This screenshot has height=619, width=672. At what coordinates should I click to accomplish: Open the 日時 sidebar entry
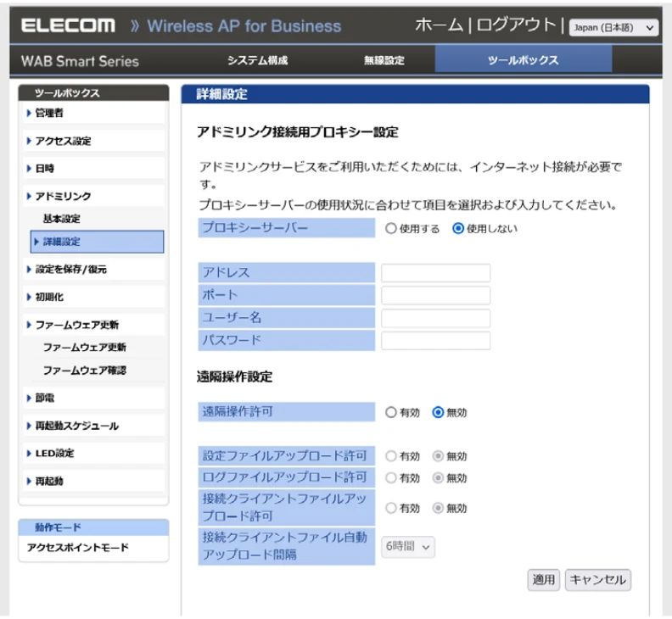(x=93, y=169)
